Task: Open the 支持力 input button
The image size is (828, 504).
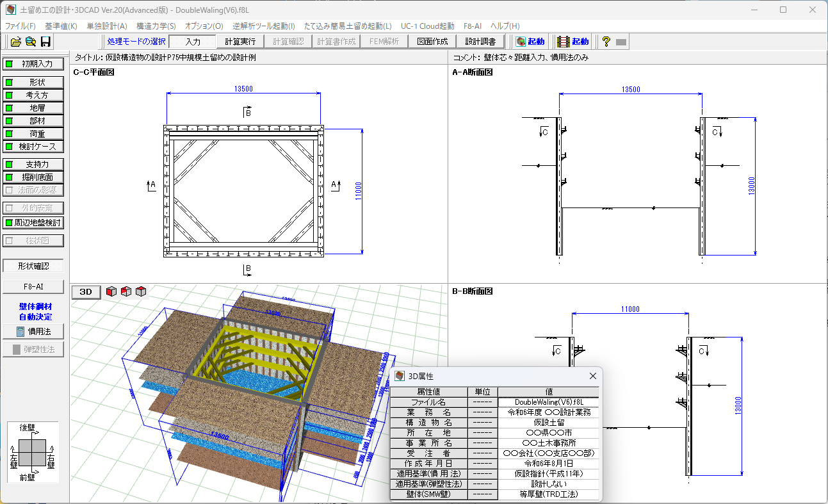Action: pos(33,165)
